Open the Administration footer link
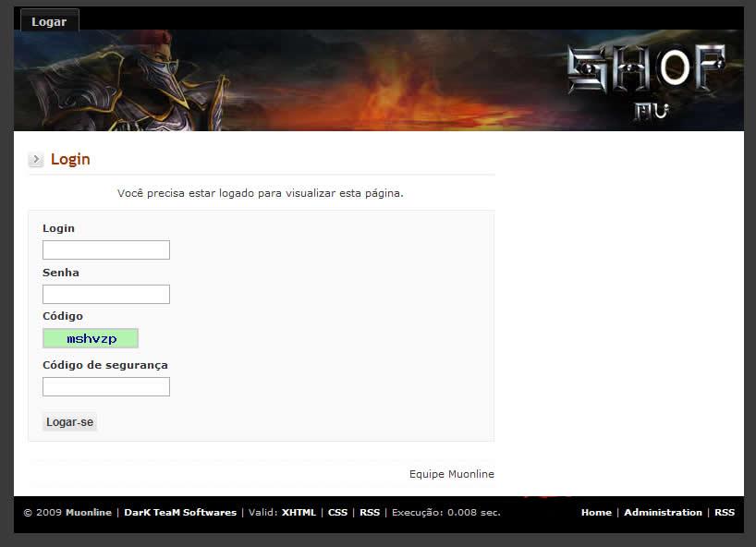Image resolution: width=756 pixels, height=547 pixels. (x=663, y=512)
